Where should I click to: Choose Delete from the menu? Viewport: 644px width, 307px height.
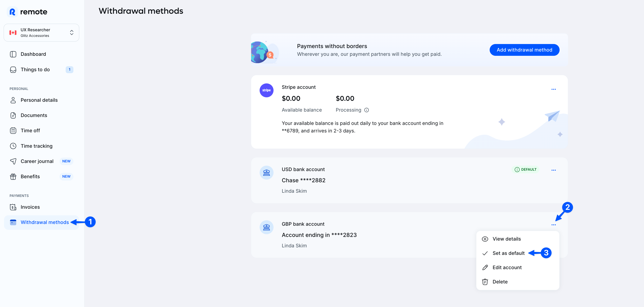pos(517,282)
